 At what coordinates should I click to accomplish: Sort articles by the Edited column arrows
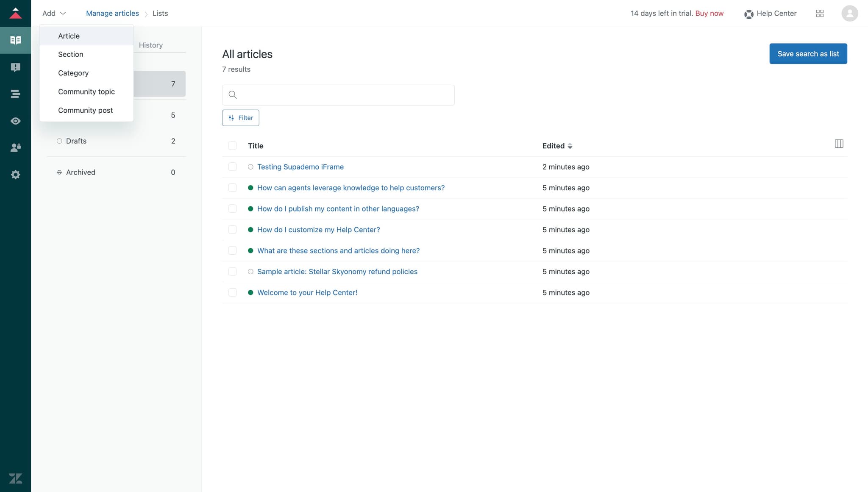tap(570, 146)
